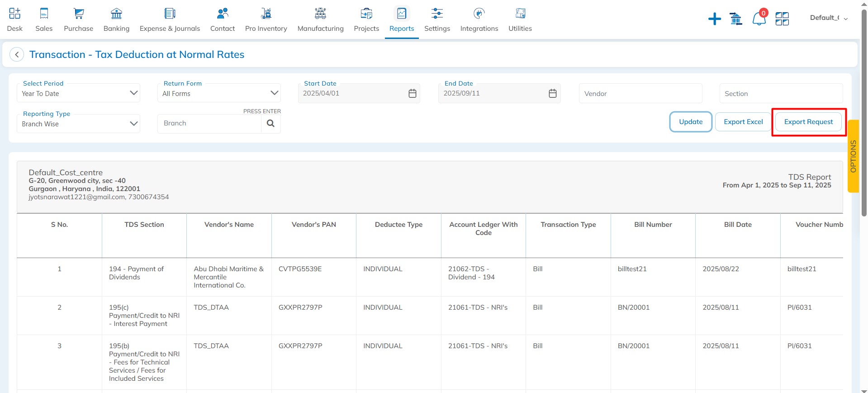The height and width of the screenshot is (393, 868).
Task: Click the Export Excel button
Action: pyautogui.click(x=743, y=122)
